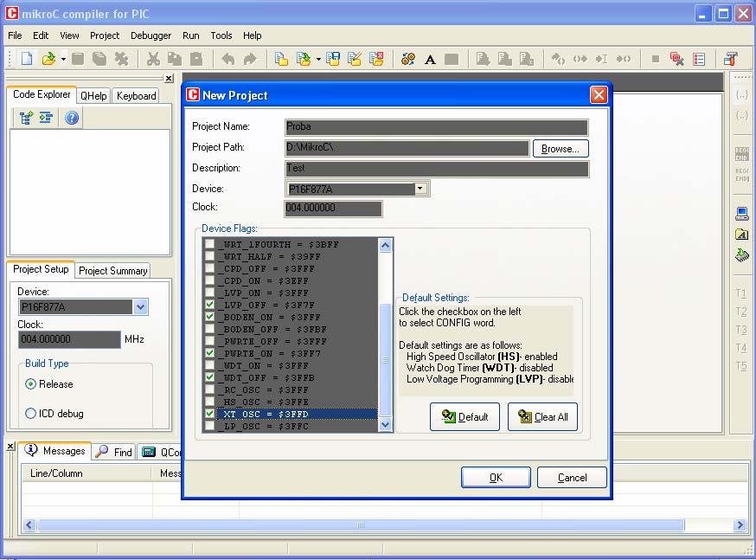
Task: Close the Code Explorer panel with its X
Action: (169, 78)
